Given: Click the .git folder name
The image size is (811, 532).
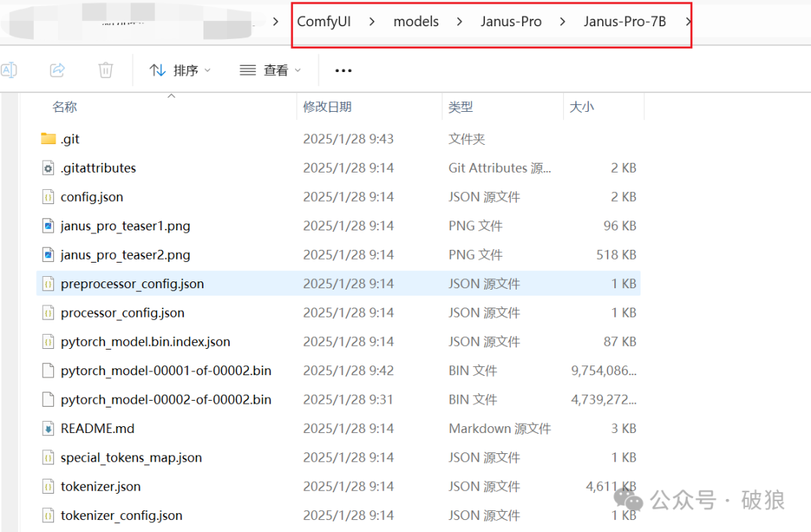Looking at the screenshot, I should [x=70, y=139].
